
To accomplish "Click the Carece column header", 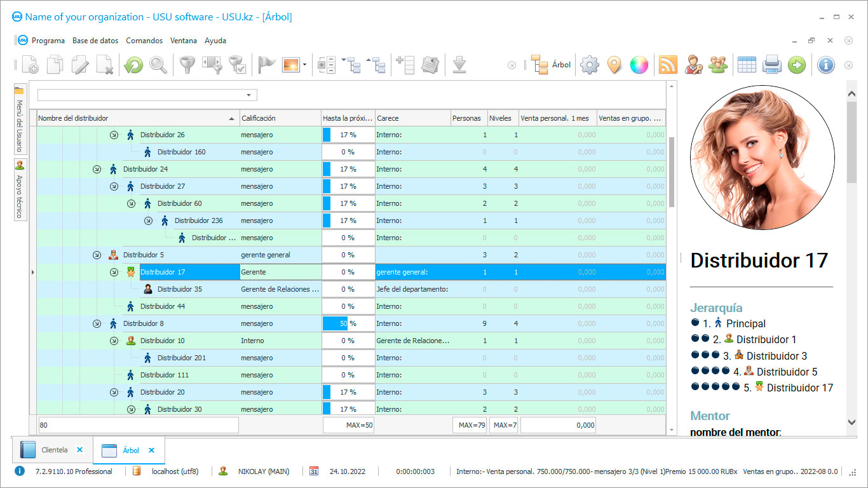I will [412, 118].
